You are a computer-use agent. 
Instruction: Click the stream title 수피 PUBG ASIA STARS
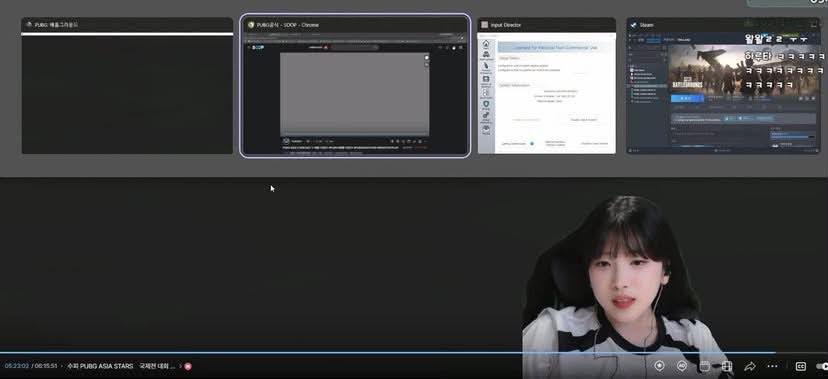tap(100, 366)
